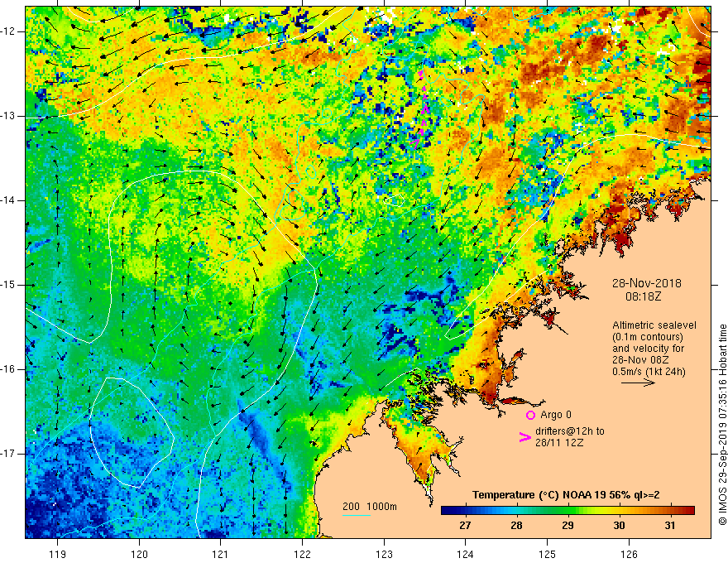Click the longitude axis label 126
The height and width of the screenshot is (563, 728).
tap(629, 554)
